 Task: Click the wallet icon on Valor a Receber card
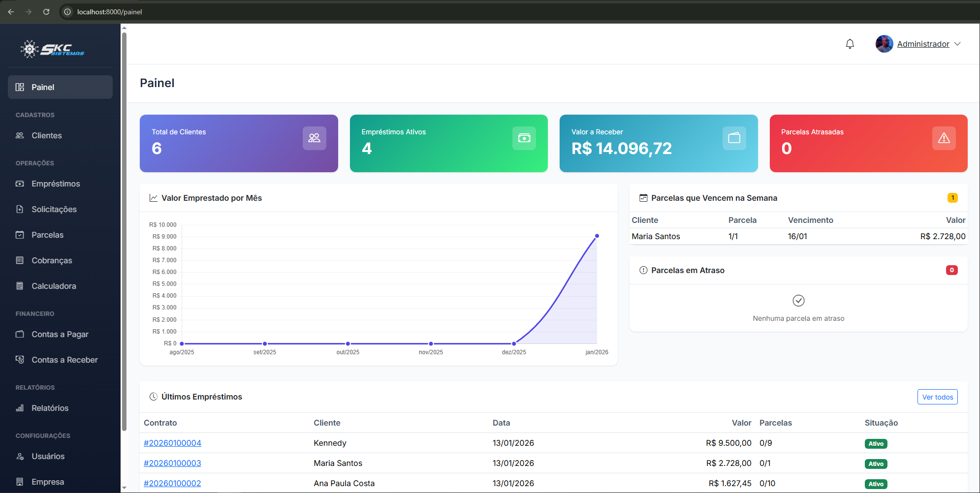coord(734,138)
